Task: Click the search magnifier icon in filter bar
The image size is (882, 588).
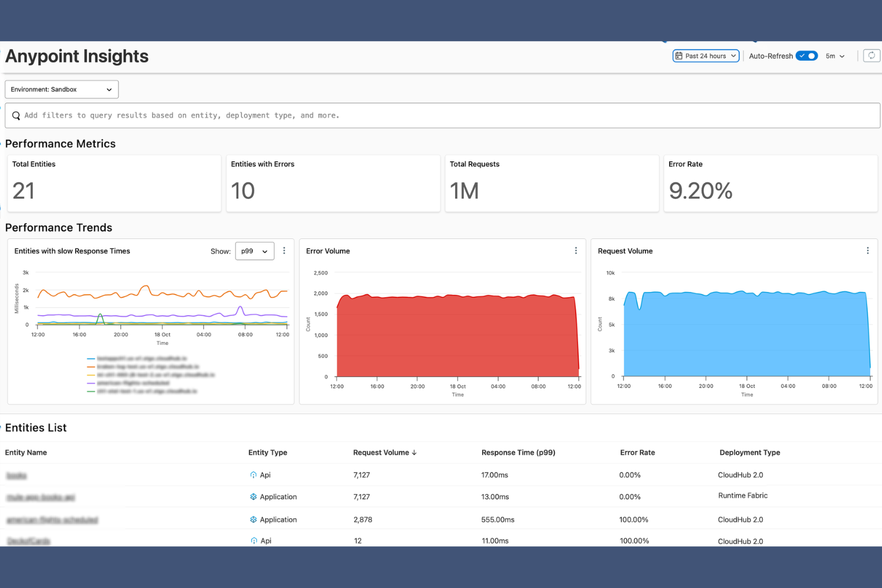Action: coord(16,116)
